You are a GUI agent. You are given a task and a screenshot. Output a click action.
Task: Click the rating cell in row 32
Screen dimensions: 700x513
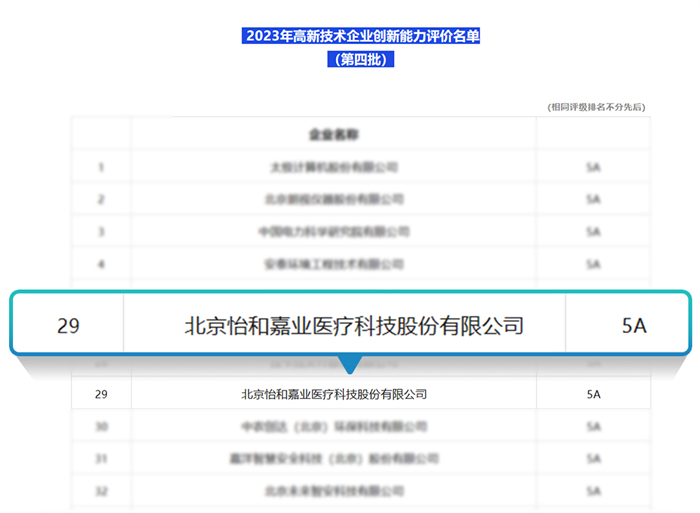click(593, 491)
